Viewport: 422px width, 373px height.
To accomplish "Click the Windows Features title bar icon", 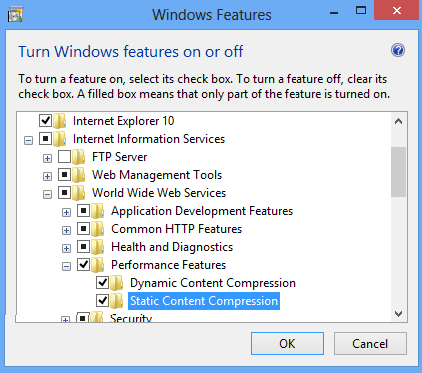I will click(15, 15).
